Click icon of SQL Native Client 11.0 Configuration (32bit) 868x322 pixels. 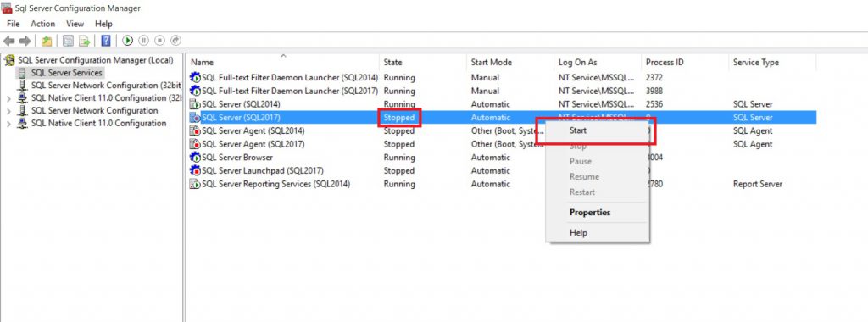22,98
